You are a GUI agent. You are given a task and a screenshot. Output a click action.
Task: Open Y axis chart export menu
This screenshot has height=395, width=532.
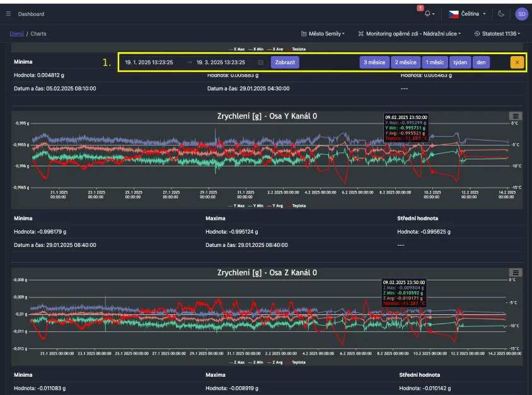point(516,116)
